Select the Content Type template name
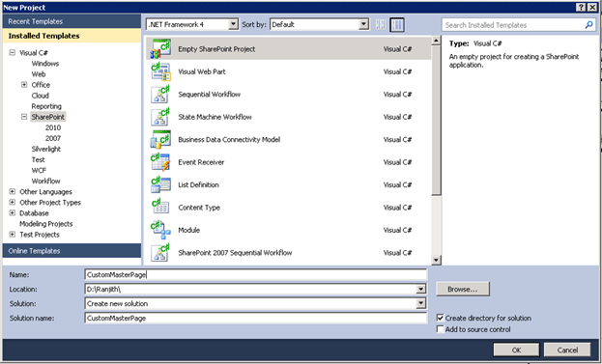This screenshot has height=364, width=602. coord(199,208)
